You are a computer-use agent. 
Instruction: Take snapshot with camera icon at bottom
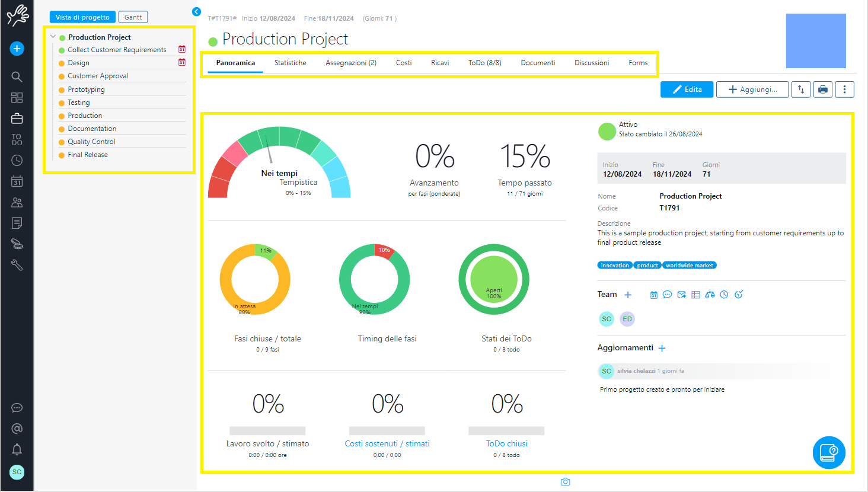pos(565,482)
